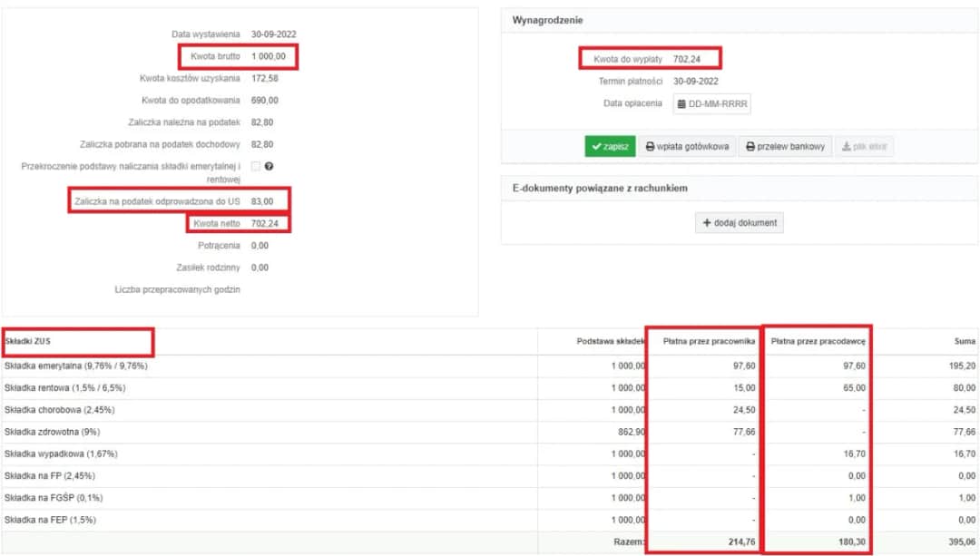Click the E-dokumenty powiązane z rachunkiem heading

point(599,188)
